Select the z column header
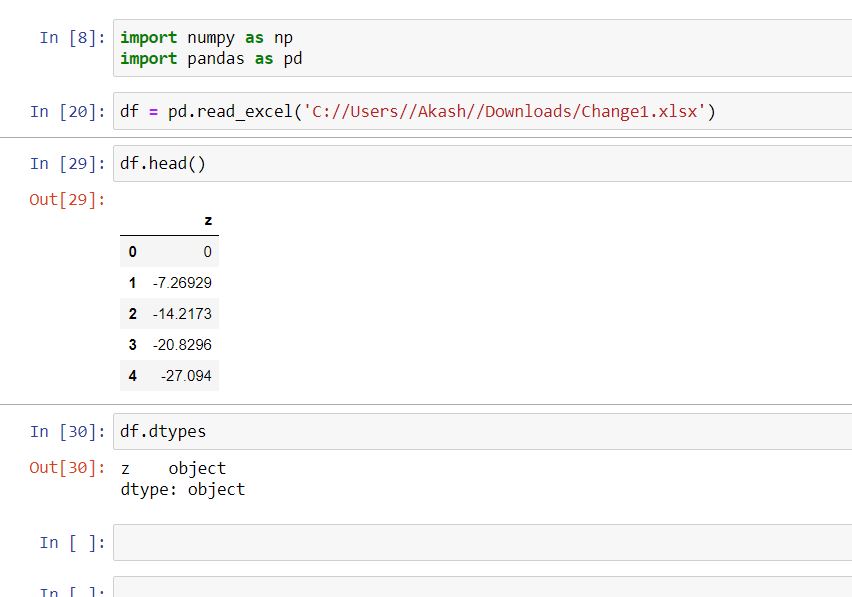This screenshot has width=852, height=597. (208, 220)
